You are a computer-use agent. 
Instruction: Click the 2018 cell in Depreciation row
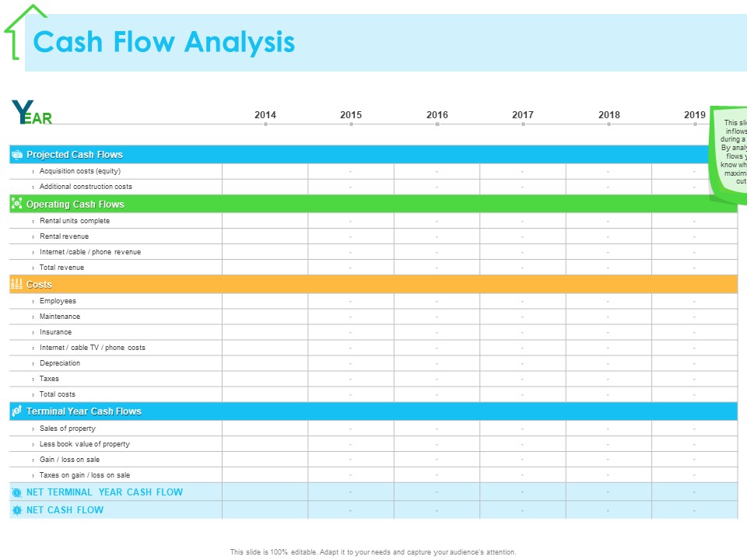608,364
